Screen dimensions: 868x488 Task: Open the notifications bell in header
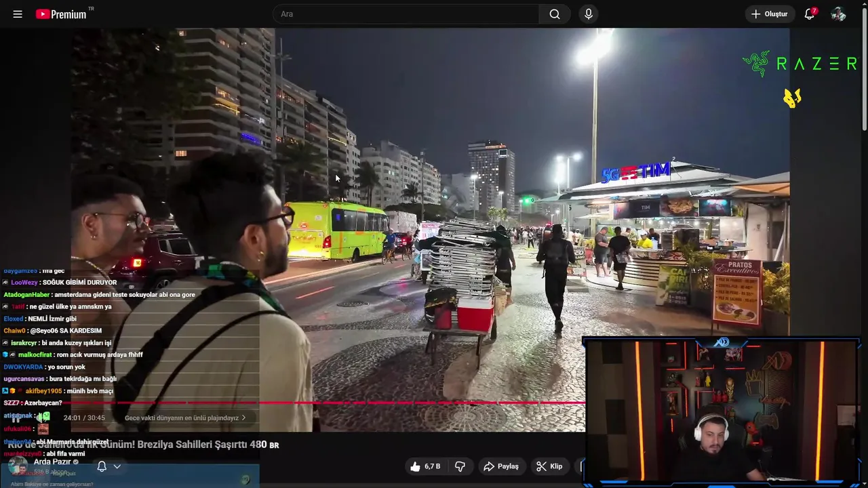(x=810, y=14)
